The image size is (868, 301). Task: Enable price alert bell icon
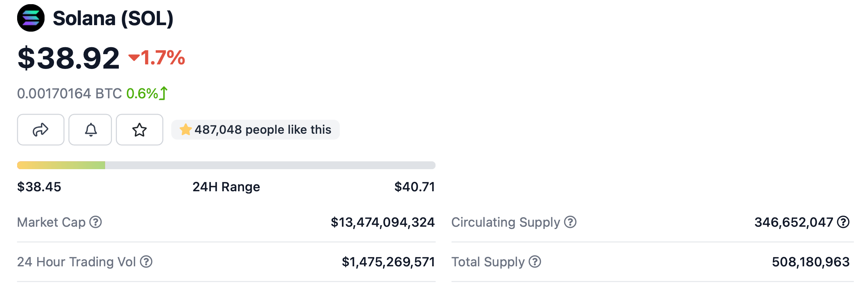pos(90,130)
